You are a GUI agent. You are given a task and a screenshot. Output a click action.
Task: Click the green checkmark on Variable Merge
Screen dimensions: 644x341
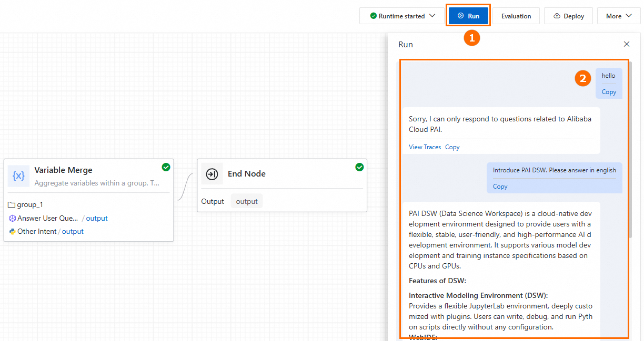[x=166, y=167]
